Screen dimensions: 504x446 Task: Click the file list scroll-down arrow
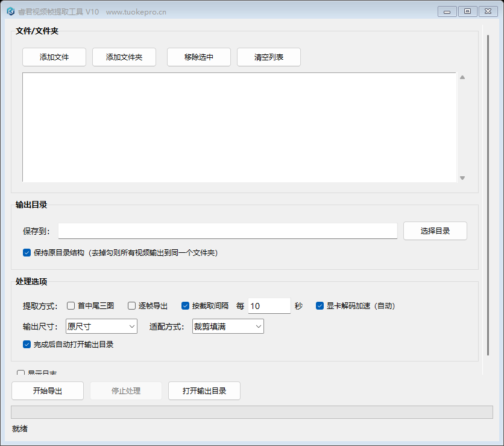tap(462, 178)
